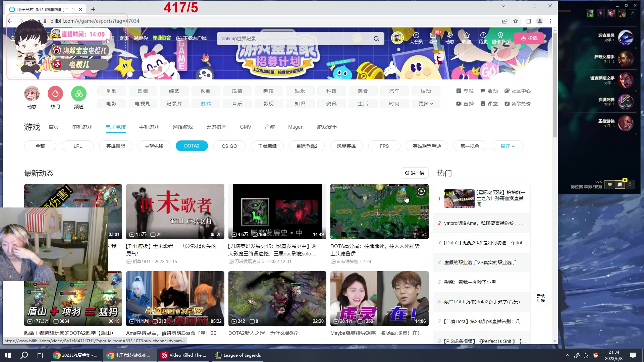The width and height of the screenshot is (644, 362).
Task: Switch to 单机游戏 sub-tab
Action: tap(82, 127)
